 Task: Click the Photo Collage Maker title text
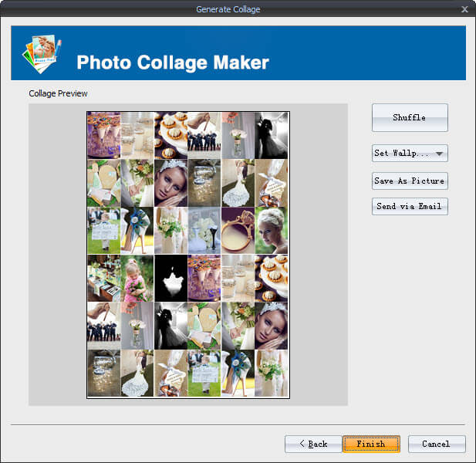(x=173, y=63)
